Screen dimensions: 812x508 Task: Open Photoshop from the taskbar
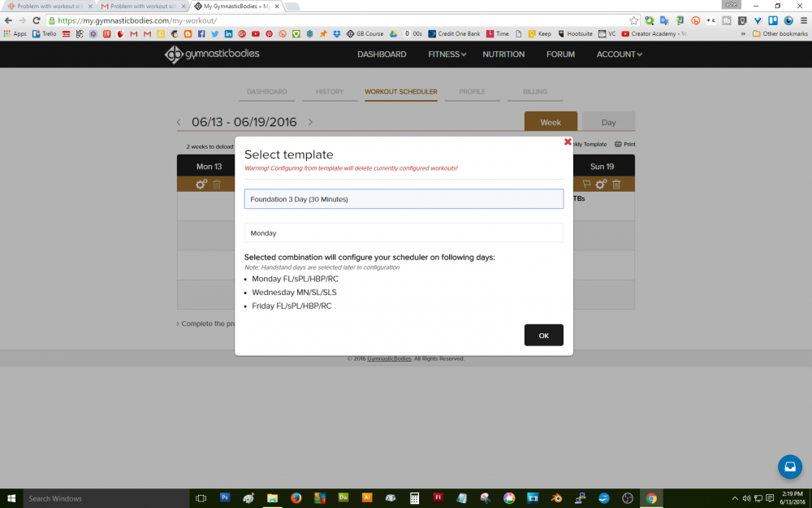(x=225, y=497)
